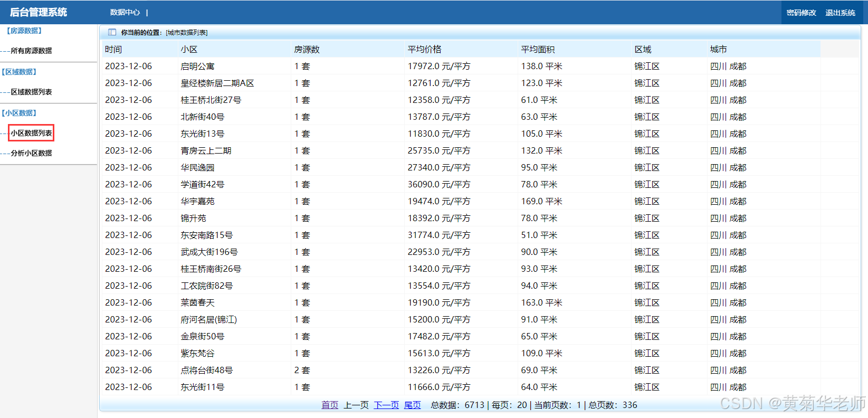
Task: Open 区域数据列表 in the sidebar
Action: pos(31,92)
